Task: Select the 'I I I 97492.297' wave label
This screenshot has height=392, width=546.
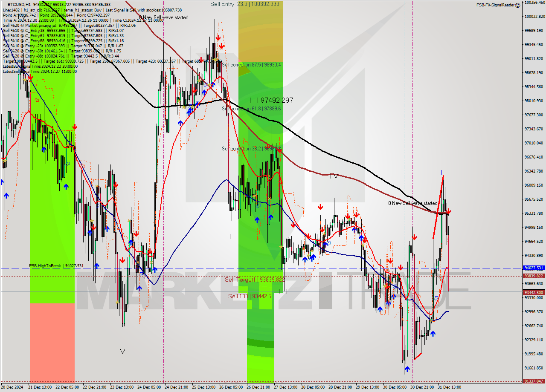Action: (x=271, y=100)
